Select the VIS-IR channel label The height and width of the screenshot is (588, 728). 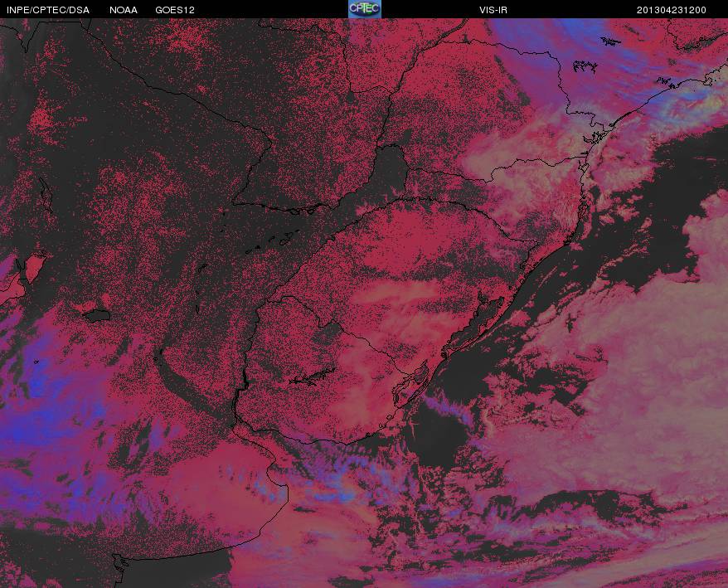coord(493,10)
